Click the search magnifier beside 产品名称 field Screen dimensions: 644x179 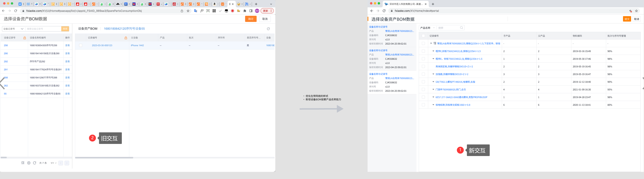pos(462,27)
